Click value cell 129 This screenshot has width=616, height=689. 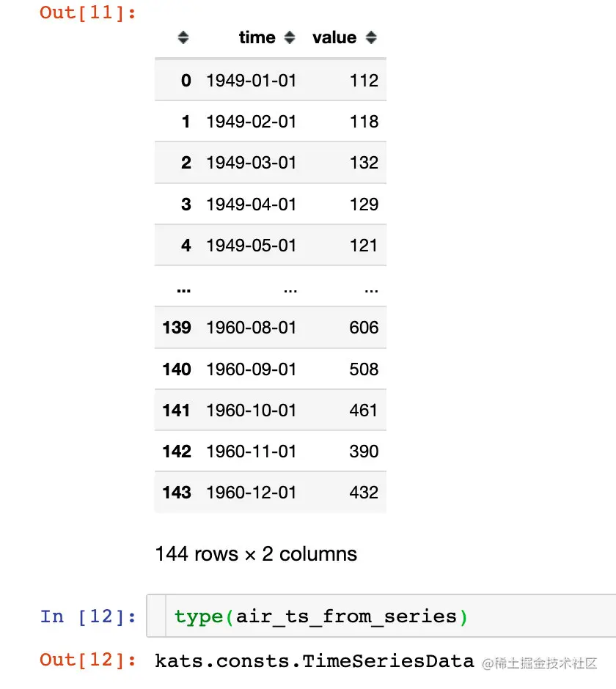click(x=364, y=204)
